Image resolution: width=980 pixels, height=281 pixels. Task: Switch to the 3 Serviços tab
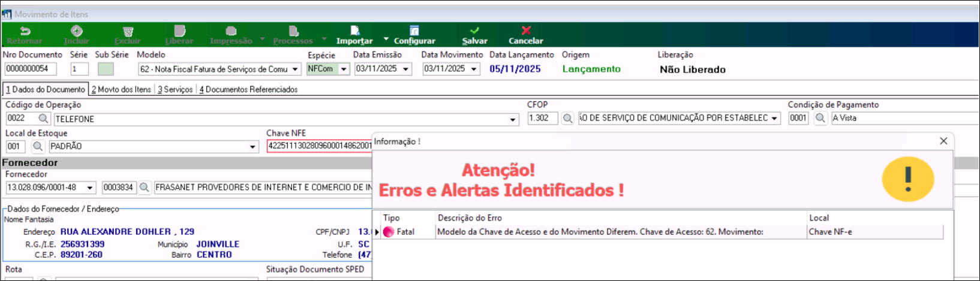pyautogui.click(x=175, y=89)
